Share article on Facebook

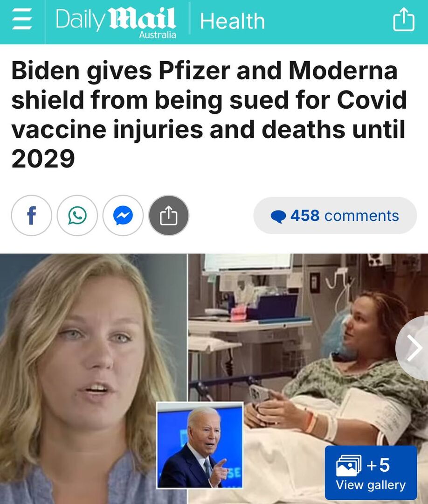tap(31, 215)
